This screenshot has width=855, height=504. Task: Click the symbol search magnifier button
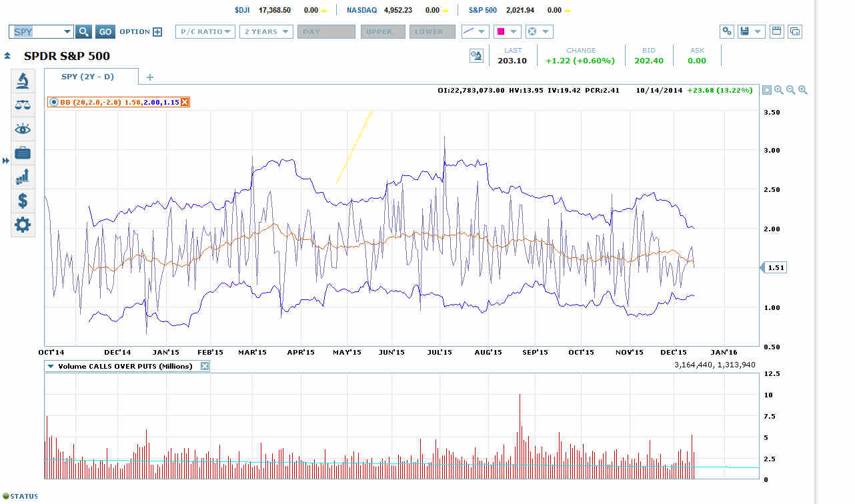83,31
